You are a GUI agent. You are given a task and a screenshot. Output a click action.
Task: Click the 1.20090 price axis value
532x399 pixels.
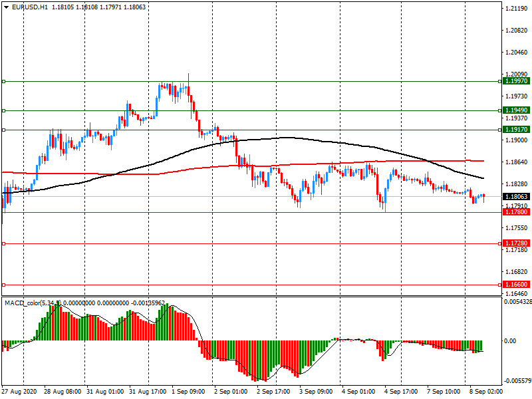pyautogui.click(x=517, y=74)
